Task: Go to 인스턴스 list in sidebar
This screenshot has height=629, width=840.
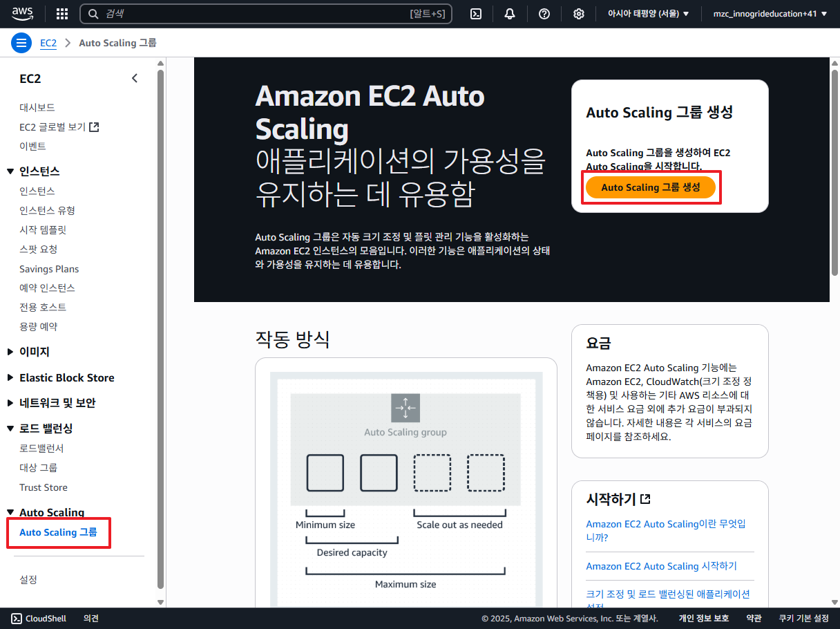Action: [x=37, y=191]
